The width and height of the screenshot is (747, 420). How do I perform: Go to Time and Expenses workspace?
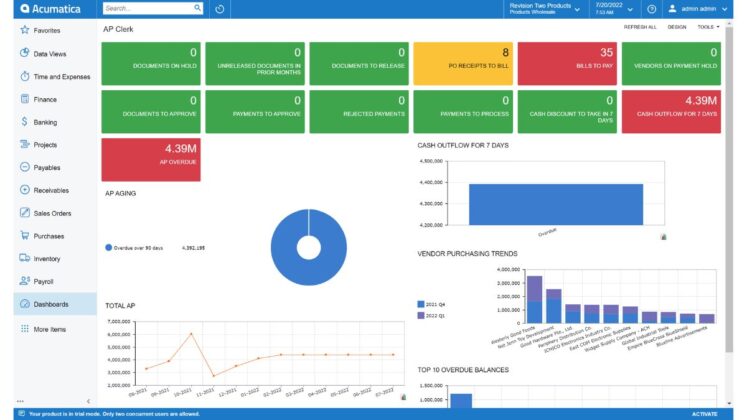coord(60,76)
